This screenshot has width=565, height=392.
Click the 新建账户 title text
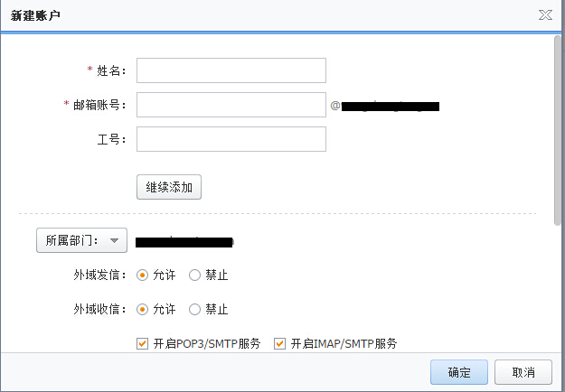pos(36,15)
